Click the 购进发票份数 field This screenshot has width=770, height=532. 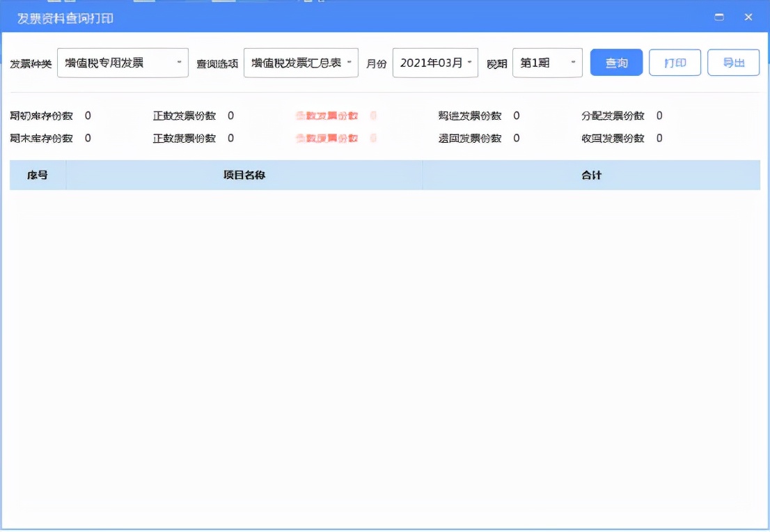point(469,116)
